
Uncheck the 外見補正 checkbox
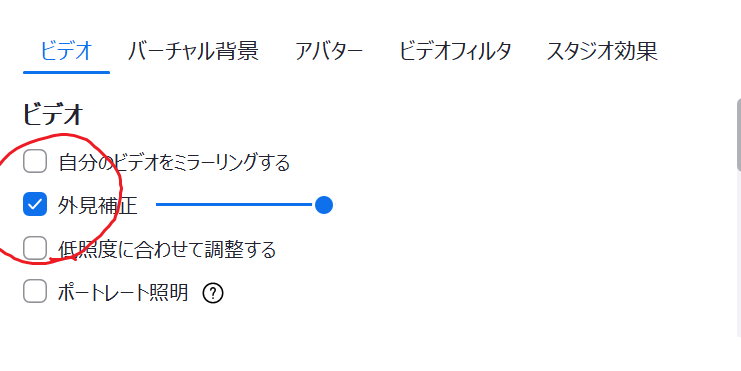pyautogui.click(x=35, y=204)
